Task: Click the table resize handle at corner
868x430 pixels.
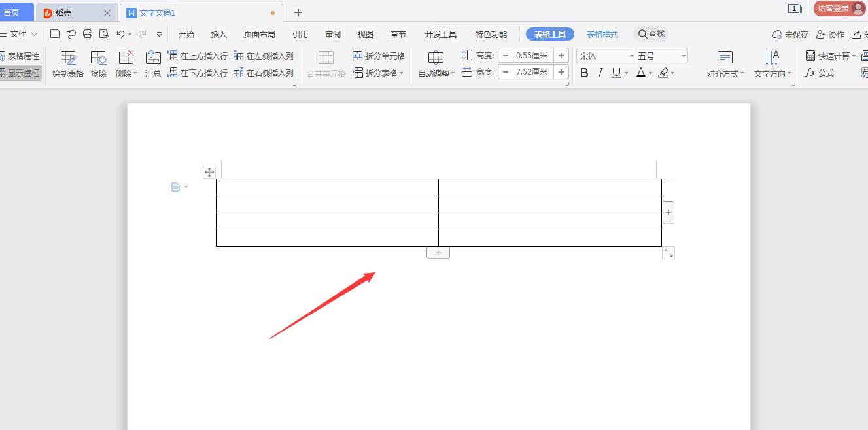Action: [x=668, y=253]
